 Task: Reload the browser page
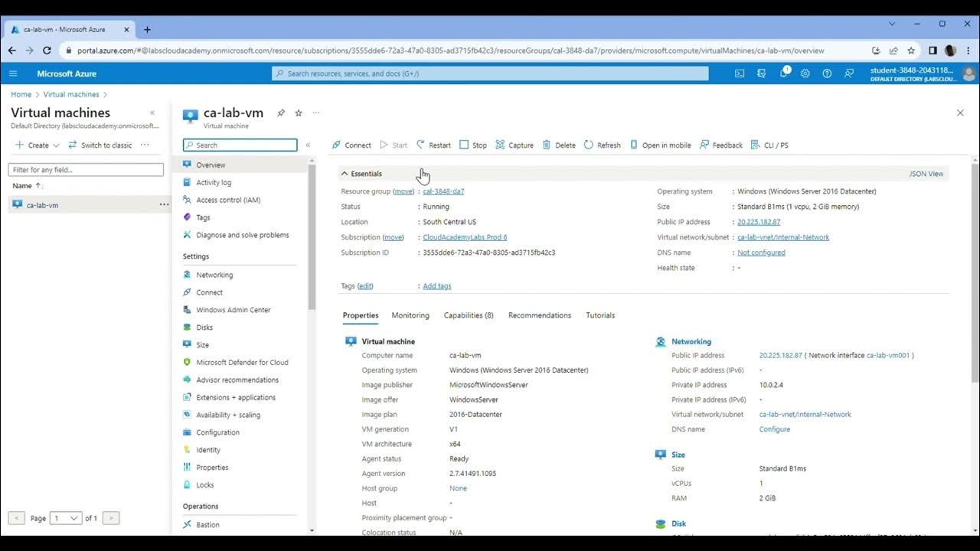point(47,51)
